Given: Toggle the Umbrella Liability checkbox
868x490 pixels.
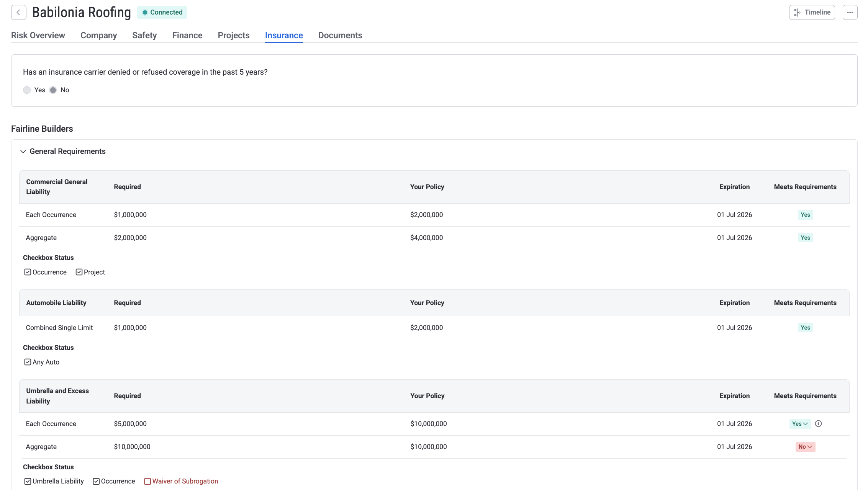Looking at the screenshot, I should point(28,481).
